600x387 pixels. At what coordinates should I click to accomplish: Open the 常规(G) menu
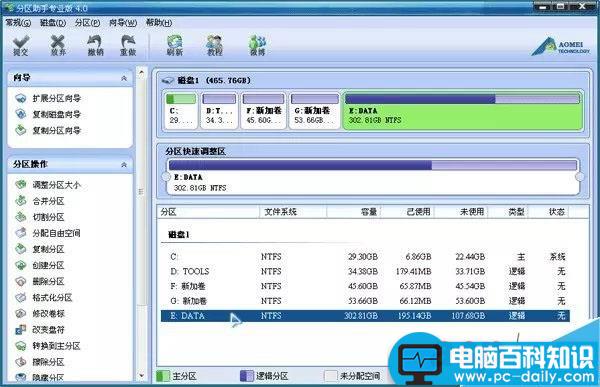click(18, 23)
